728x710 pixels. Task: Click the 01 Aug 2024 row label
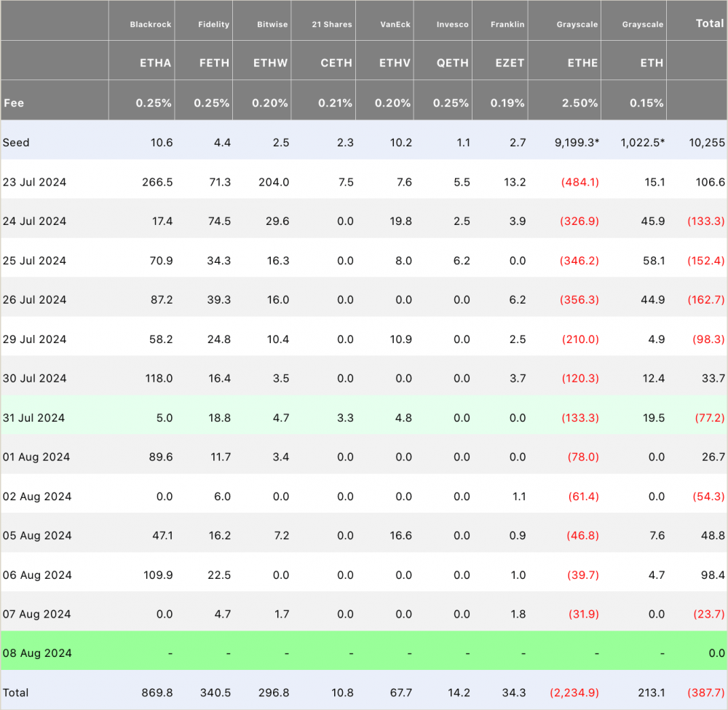36,457
